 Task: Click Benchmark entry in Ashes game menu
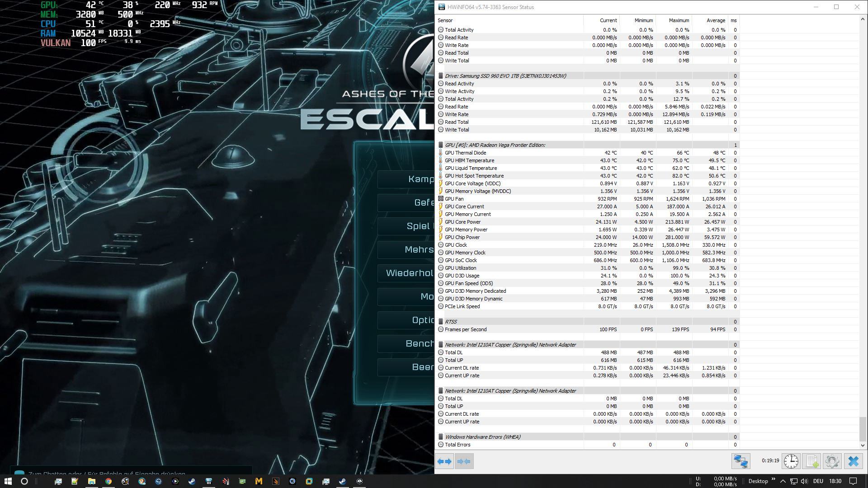406,343
